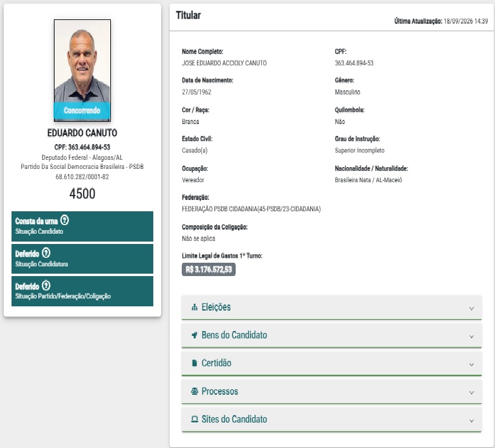Click the document icon beside Certidão
The image size is (495, 448).
pyautogui.click(x=194, y=363)
